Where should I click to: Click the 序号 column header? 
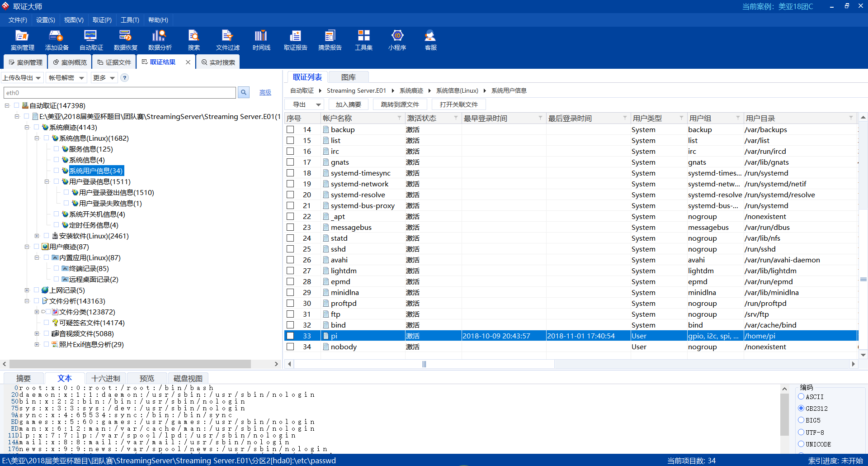click(x=302, y=118)
